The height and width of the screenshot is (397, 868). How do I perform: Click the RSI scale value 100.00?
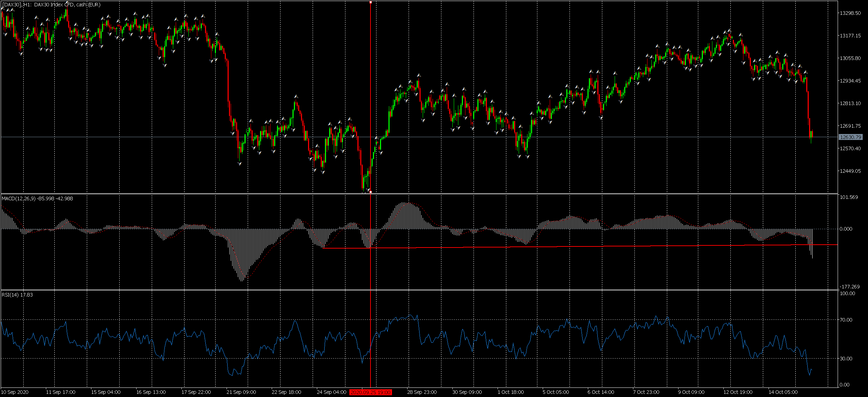847,293
